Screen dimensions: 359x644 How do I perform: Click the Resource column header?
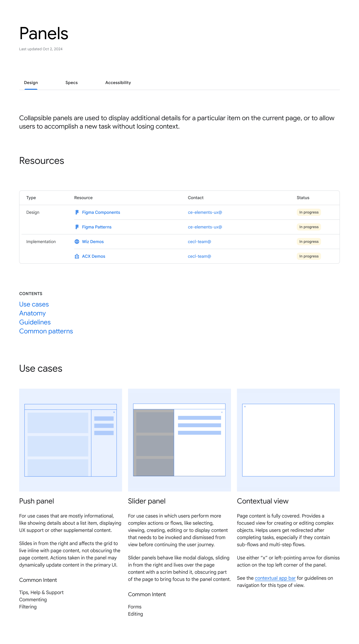coord(83,198)
